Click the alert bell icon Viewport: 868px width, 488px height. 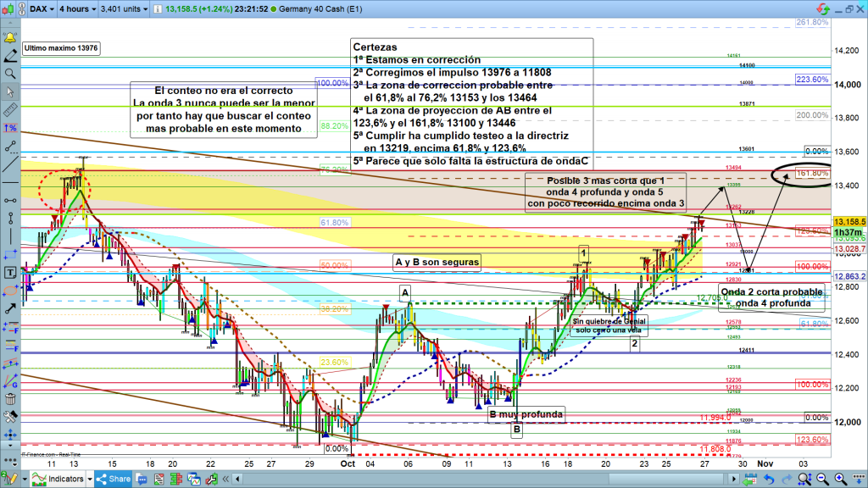coord(10,38)
